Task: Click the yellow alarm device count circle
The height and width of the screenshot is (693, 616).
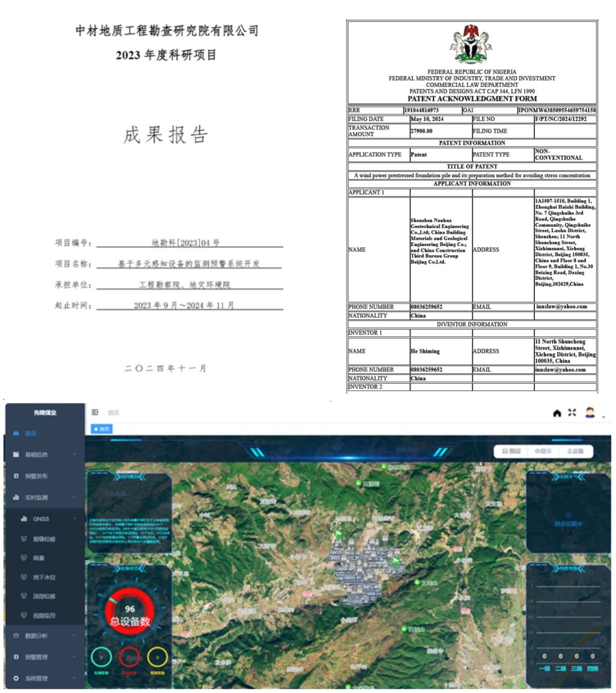Action: tap(157, 658)
